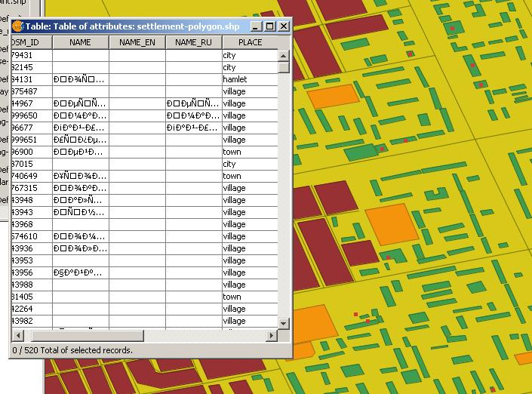The height and width of the screenshot is (394, 532).
Task: Click the horizontal scrollbar left arrow
Action: pyautogui.click(x=17, y=336)
